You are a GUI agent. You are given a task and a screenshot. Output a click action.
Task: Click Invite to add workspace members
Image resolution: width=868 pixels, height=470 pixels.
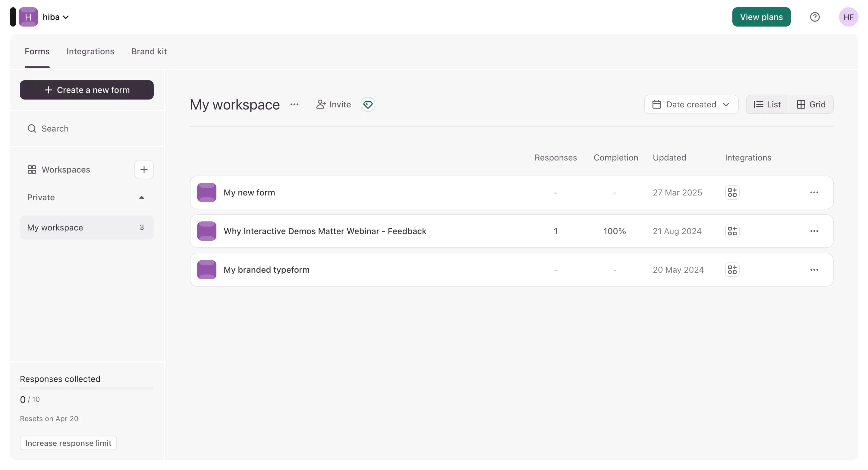point(333,104)
